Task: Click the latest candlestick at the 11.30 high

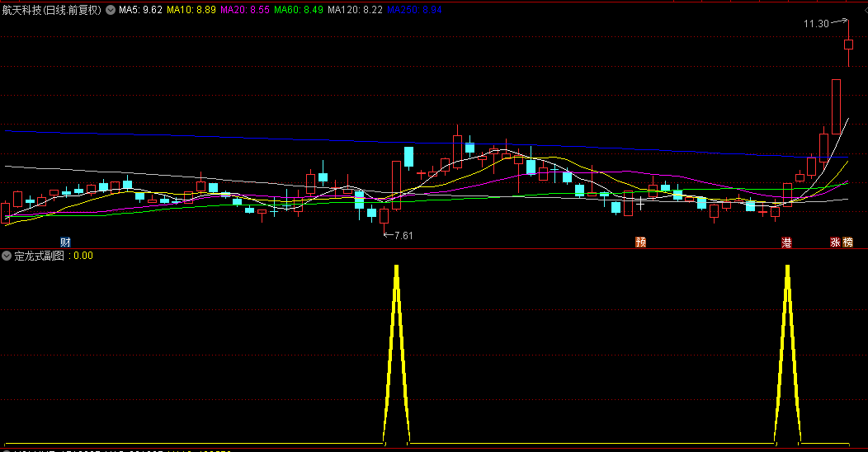Action: pyautogui.click(x=848, y=45)
